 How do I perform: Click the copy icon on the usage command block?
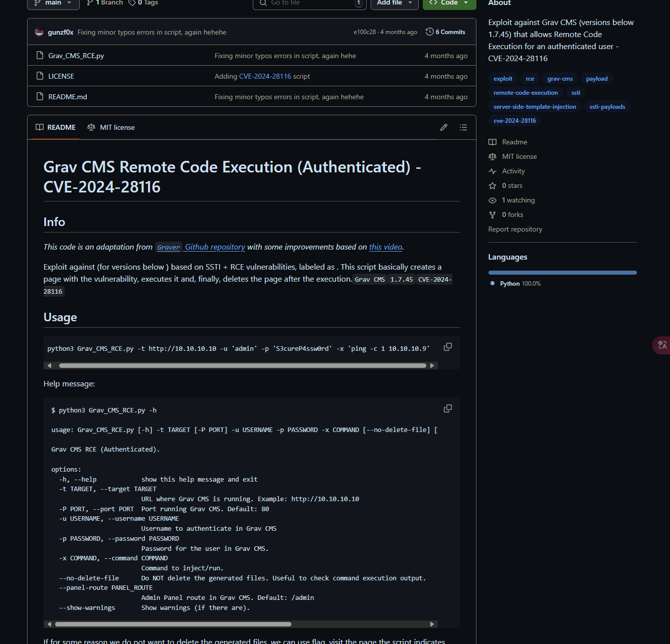(x=447, y=346)
